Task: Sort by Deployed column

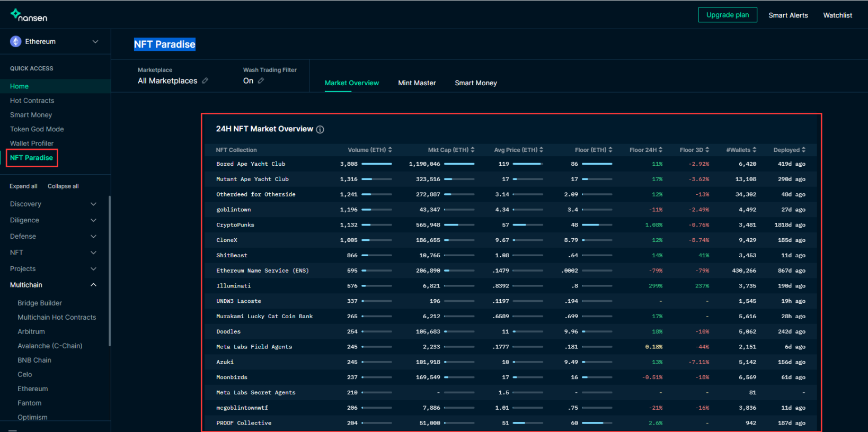Action: click(x=803, y=150)
